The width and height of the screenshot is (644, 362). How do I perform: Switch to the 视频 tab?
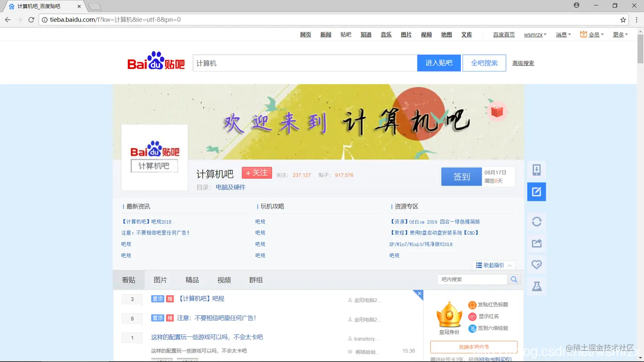tap(224, 279)
